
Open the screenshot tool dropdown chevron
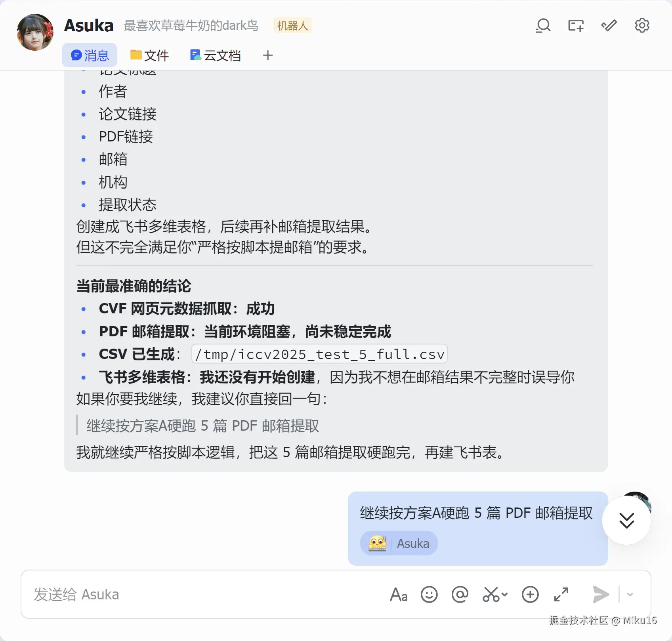[504, 594]
